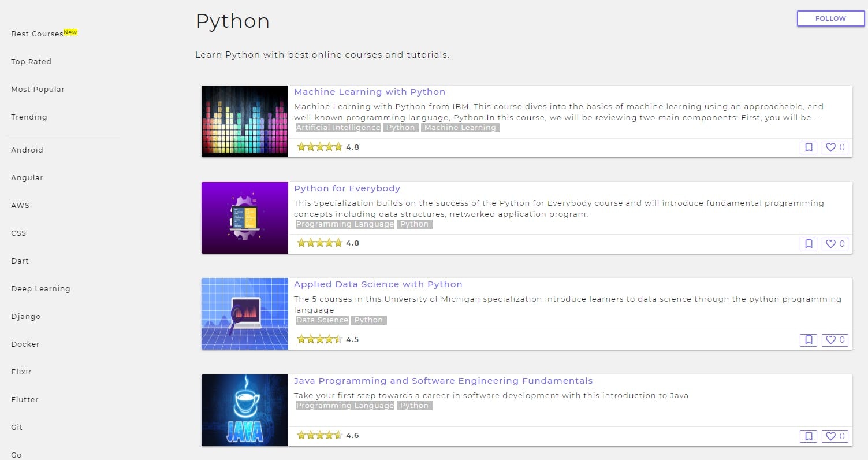Click the Data Science tag

pos(322,320)
